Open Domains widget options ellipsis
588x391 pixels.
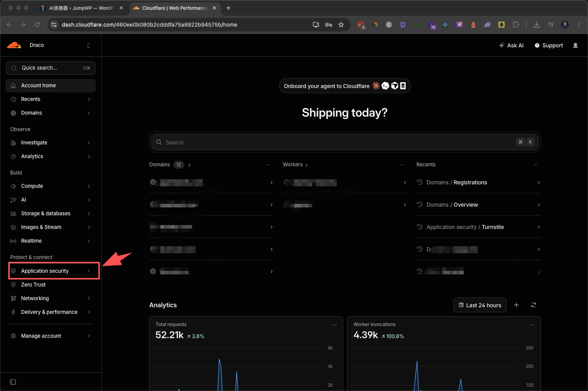click(268, 165)
